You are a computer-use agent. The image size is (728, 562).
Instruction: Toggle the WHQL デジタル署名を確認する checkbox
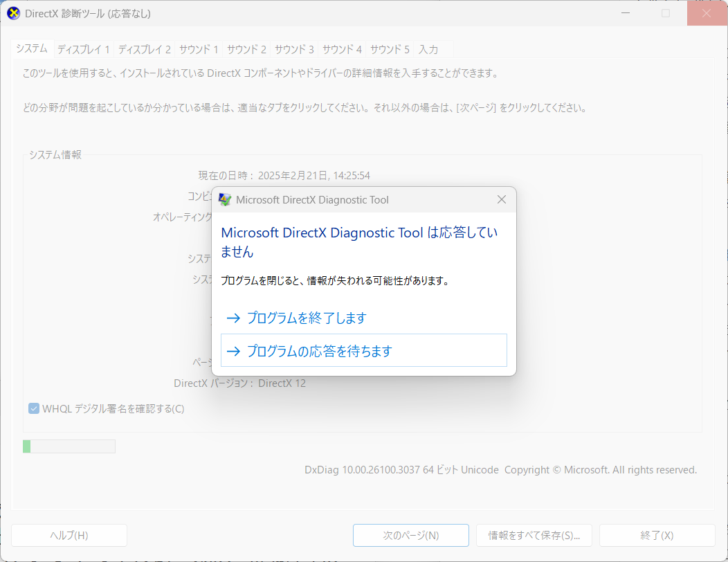point(34,408)
